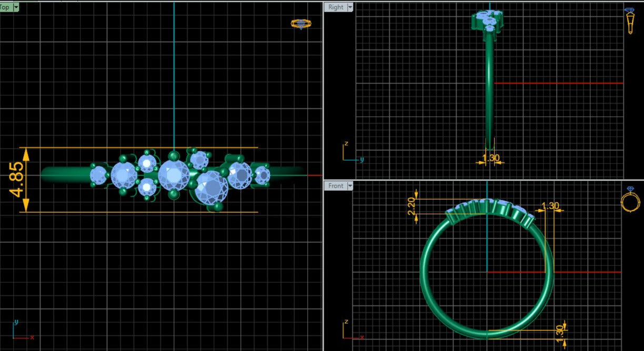Select the 1.30 width dimension in Right view
The height and width of the screenshot is (351, 644).
pyautogui.click(x=490, y=158)
